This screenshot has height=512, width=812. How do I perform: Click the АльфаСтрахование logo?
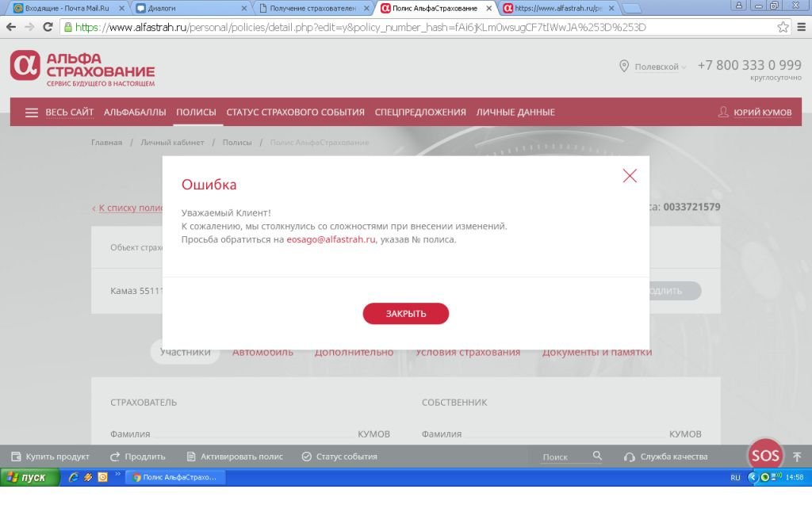coord(82,68)
